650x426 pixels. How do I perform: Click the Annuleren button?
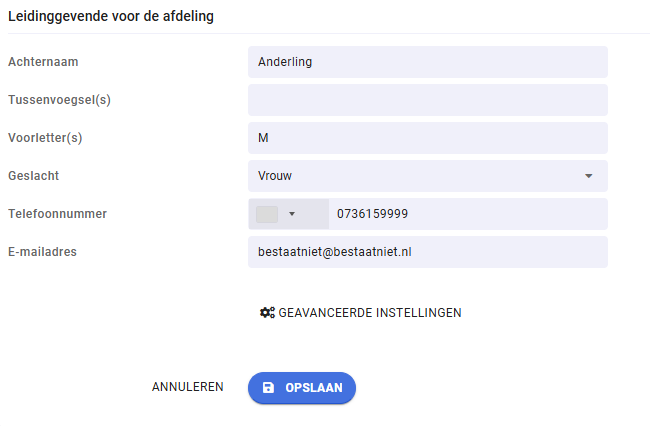point(187,387)
